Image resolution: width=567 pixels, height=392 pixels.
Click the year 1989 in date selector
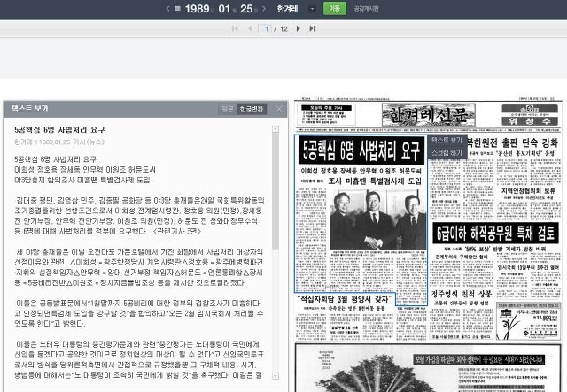pyautogui.click(x=197, y=9)
